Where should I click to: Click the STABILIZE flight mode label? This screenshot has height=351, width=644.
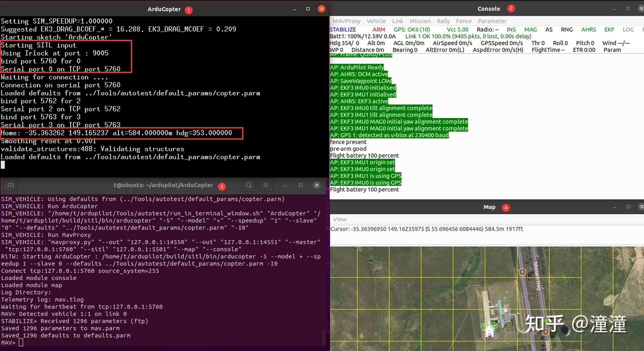(343, 30)
